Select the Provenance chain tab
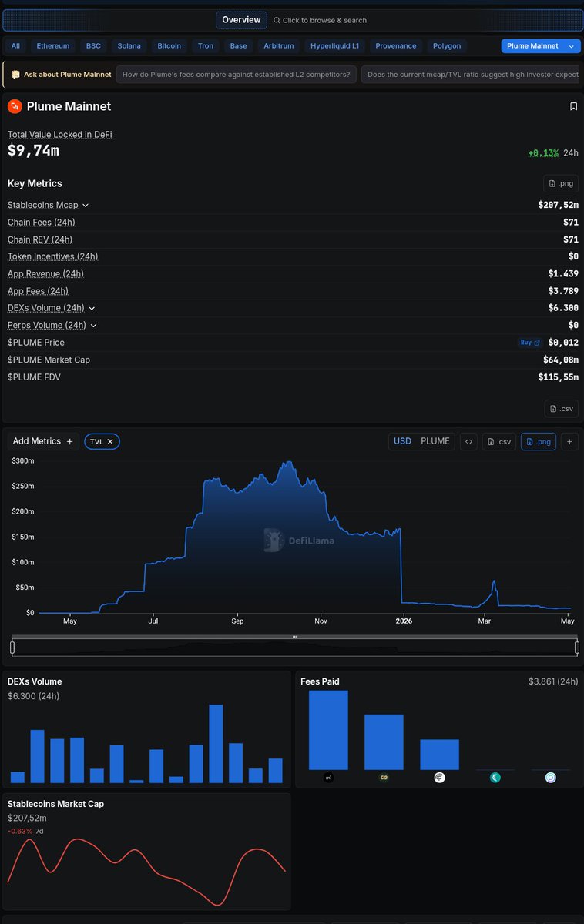This screenshot has height=924, width=584. coord(396,46)
